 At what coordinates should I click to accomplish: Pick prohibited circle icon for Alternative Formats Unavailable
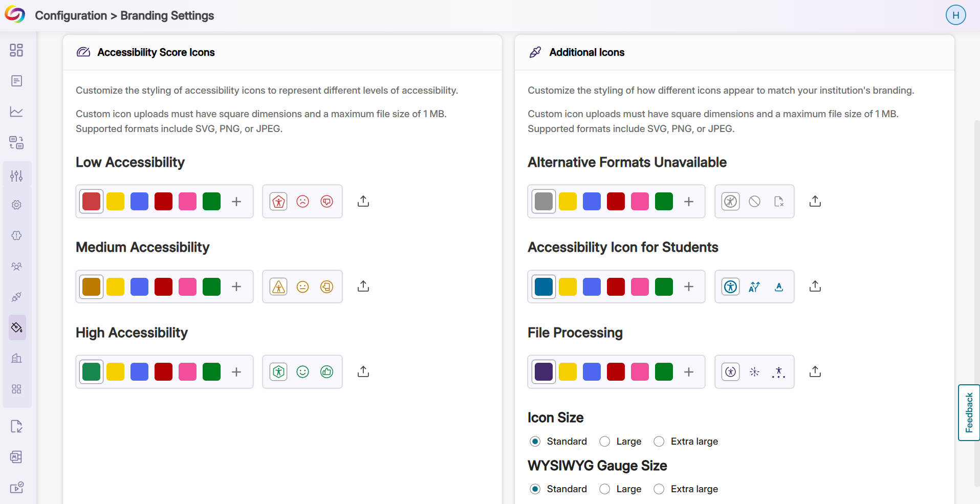click(x=754, y=202)
